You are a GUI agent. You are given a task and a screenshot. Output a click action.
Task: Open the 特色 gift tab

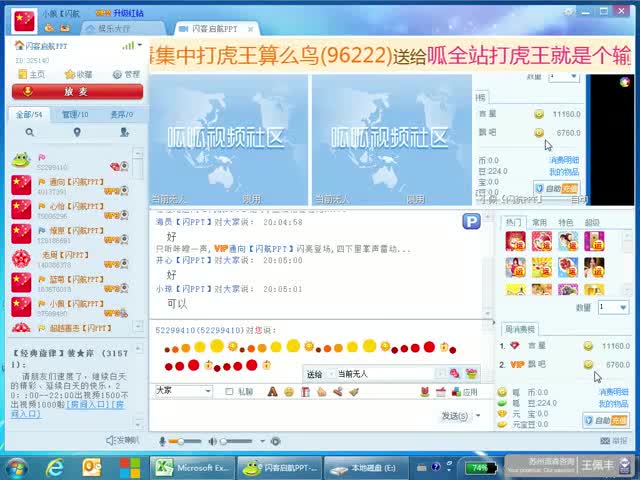click(x=566, y=222)
